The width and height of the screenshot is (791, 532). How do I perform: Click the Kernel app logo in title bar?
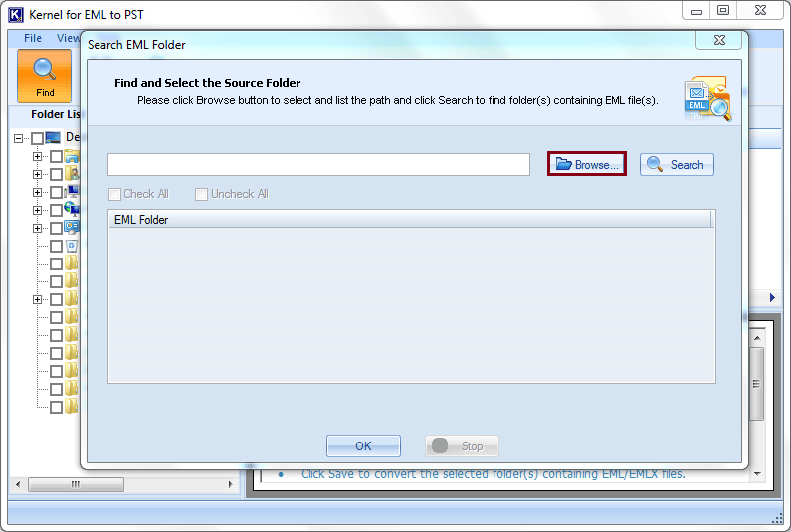(x=16, y=15)
